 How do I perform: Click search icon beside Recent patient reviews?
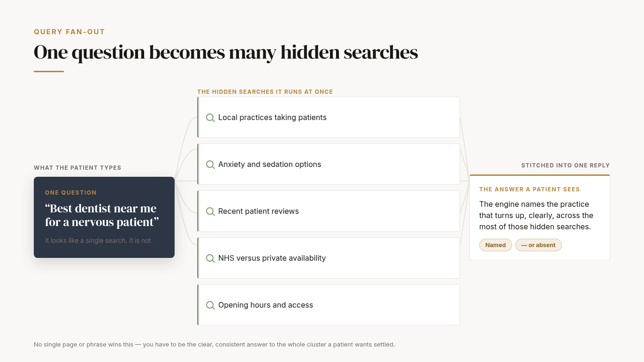(x=210, y=211)
